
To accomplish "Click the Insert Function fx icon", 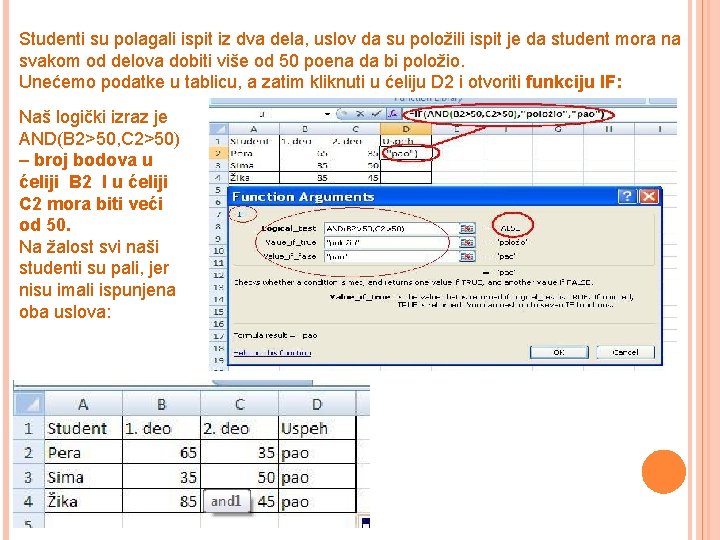I will tap(393, 114).
